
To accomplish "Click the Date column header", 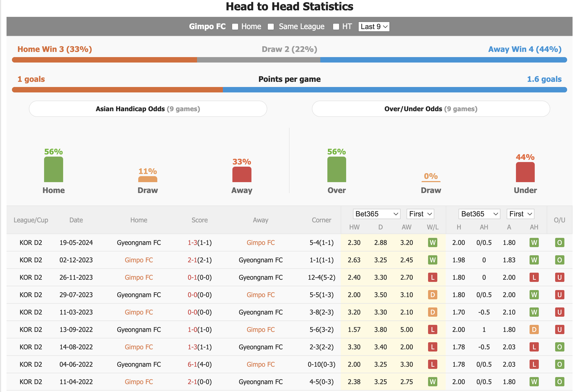I will (x=76, y=220).
